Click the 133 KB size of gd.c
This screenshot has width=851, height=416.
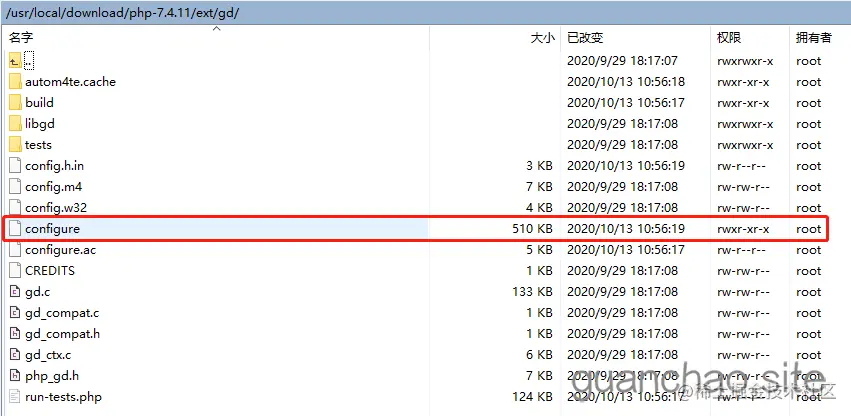pos(532,292)
